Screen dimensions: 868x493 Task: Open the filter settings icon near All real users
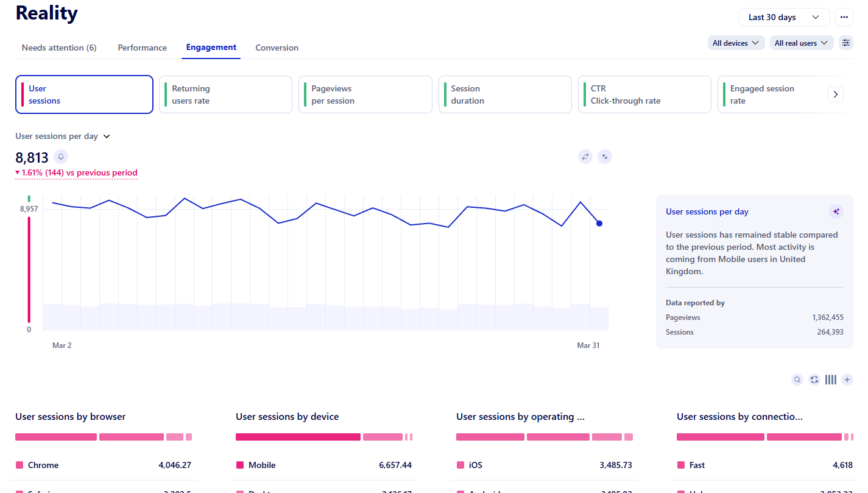tap(845, 43)
